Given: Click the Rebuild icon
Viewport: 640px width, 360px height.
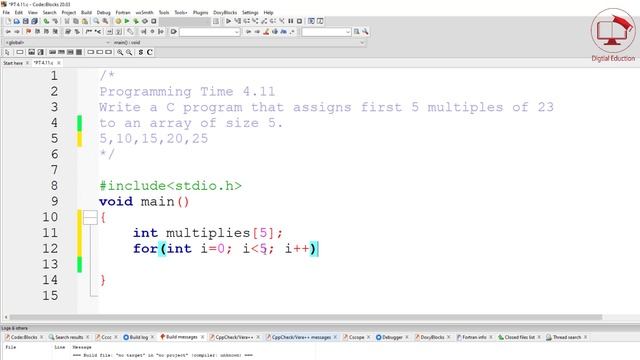Looking at the screenshot, I should (x=145, y=21).
